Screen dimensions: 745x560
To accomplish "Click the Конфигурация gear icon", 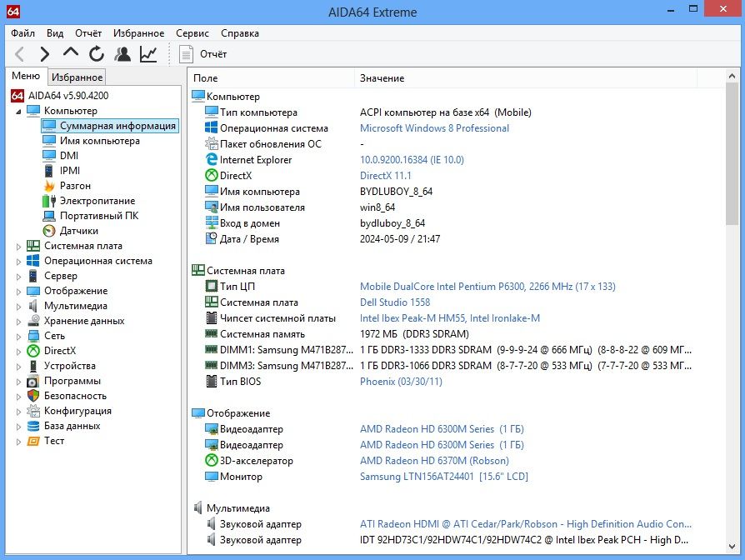I will (33, 411).
